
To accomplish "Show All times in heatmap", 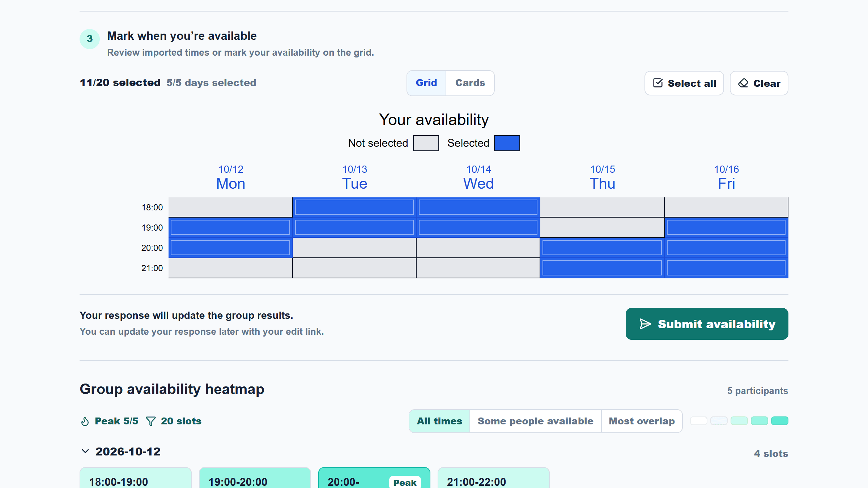I will (x=439, y=421).
